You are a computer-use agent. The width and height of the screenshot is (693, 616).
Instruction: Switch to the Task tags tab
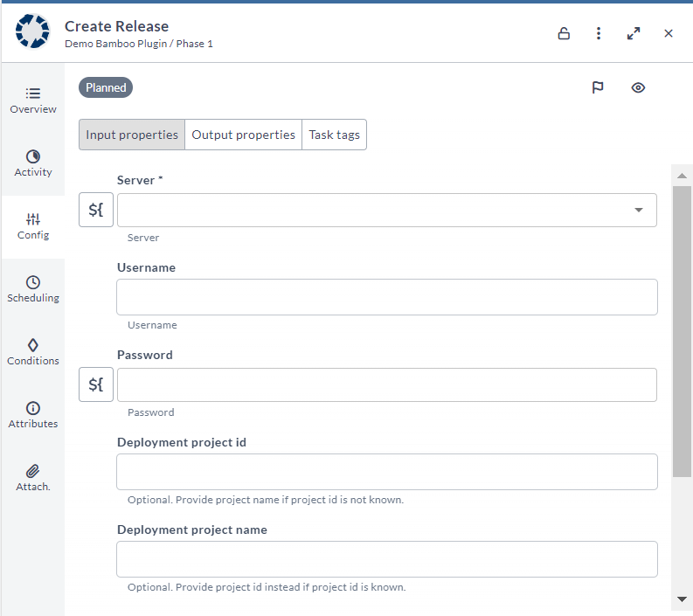[334, 135]
